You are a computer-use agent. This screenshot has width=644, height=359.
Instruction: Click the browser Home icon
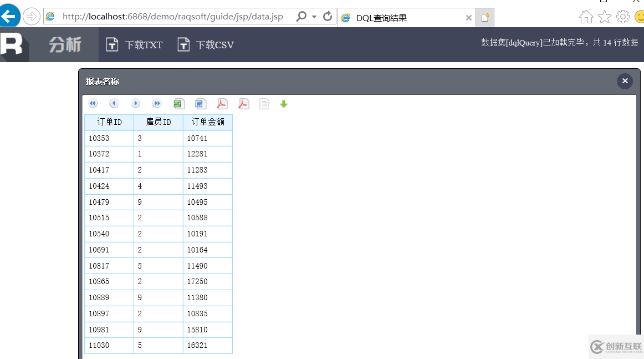click(x=586, y=17)
